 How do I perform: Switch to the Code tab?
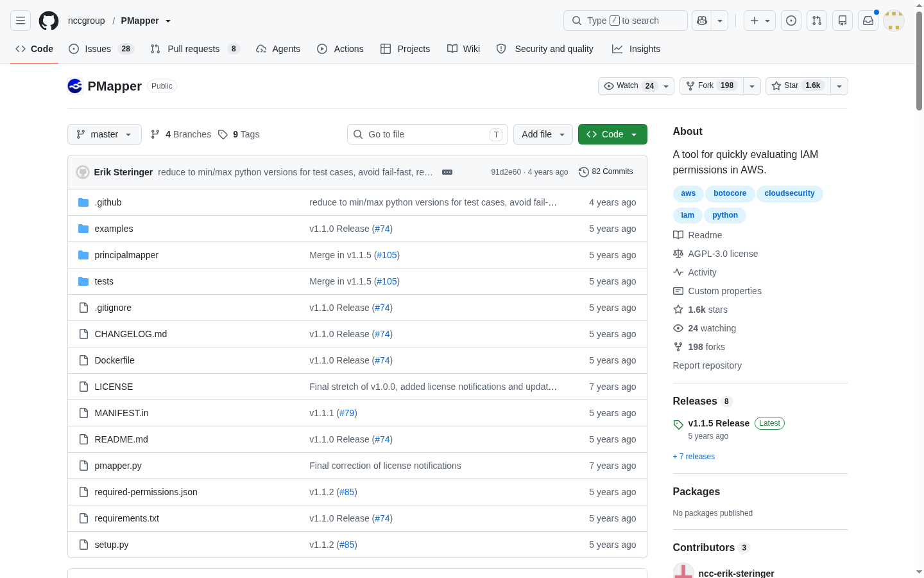[35, 49]
